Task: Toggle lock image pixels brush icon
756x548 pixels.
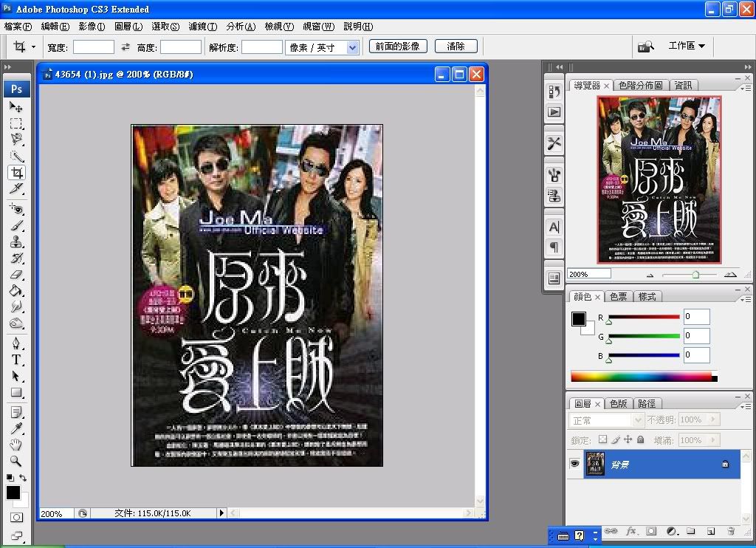Action: tap(616, 439)
